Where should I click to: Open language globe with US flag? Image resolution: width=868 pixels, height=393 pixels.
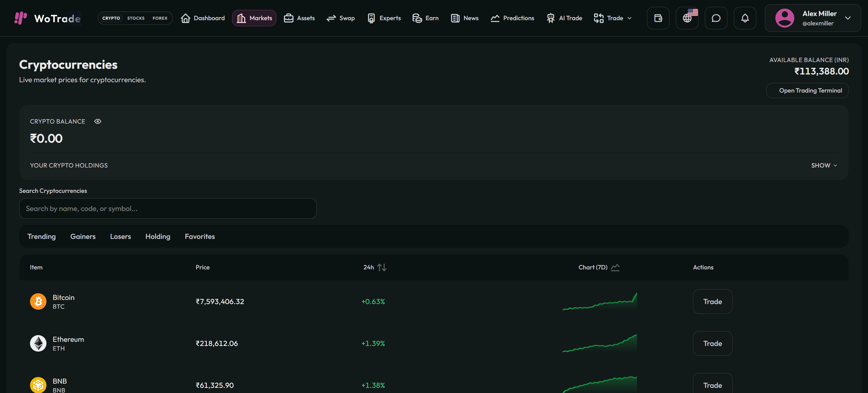687,18
